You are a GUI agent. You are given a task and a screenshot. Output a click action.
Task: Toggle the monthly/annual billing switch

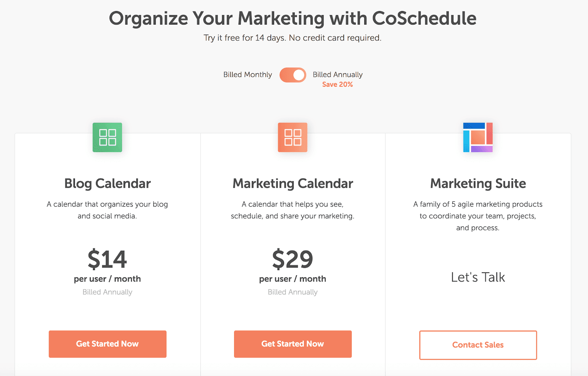coord(293,75)
